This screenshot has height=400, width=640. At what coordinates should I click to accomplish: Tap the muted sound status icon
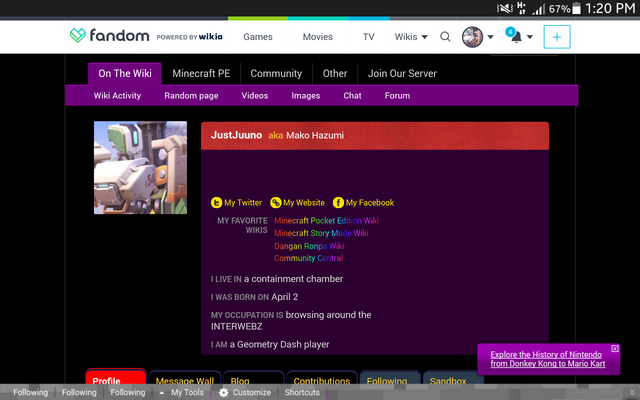tap(505, 8)
